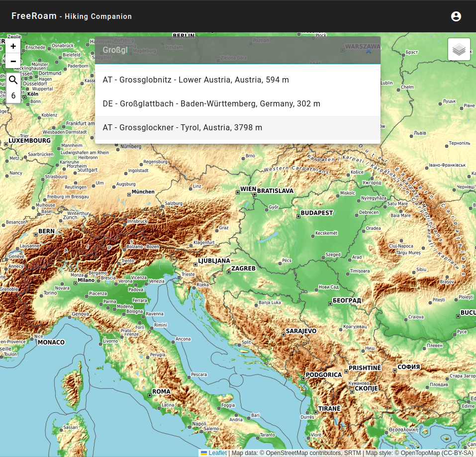
Task: Click the FreeRoam app title
Action: click(x=34, y=16)
